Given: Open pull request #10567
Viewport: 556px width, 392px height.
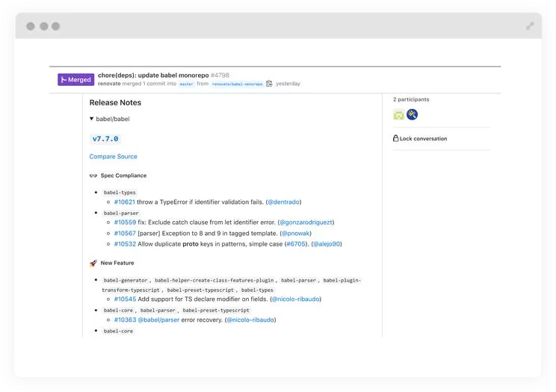Looking at the screenshot, I should coord(125,233).
